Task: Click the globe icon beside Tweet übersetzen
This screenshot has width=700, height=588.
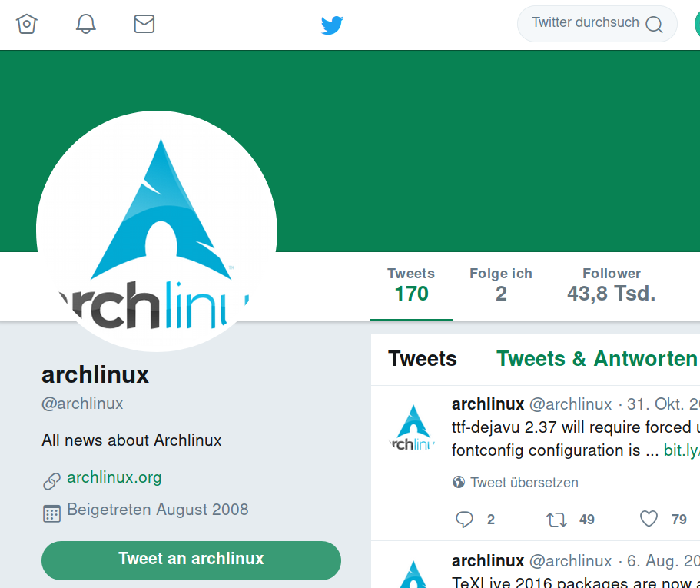Action: [459, 482]
